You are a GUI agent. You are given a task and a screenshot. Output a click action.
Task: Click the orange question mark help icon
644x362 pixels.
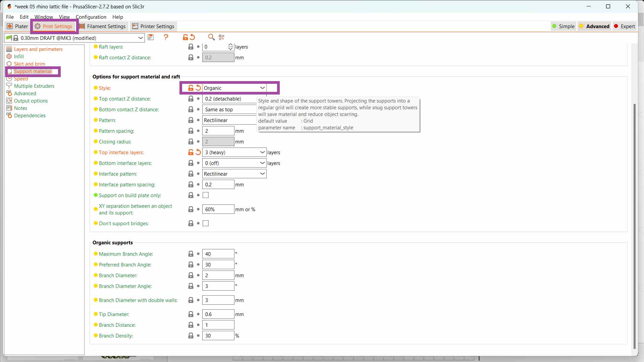(x=166, y=37)
